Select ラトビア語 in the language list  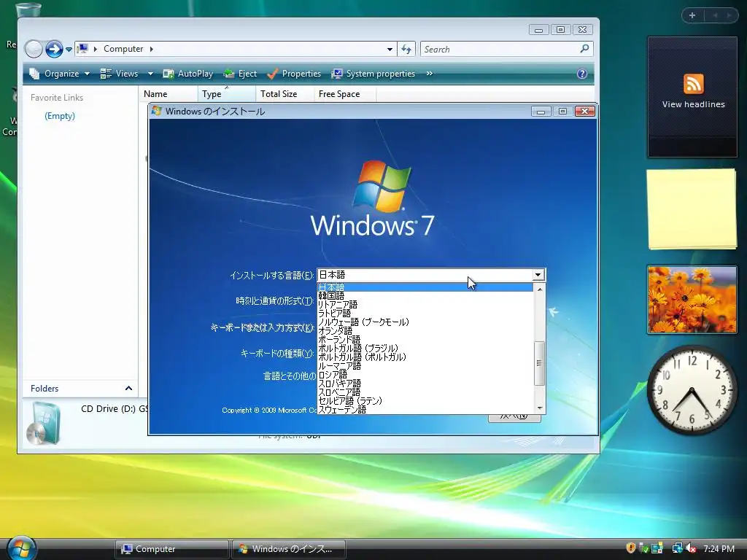(425, 314)
